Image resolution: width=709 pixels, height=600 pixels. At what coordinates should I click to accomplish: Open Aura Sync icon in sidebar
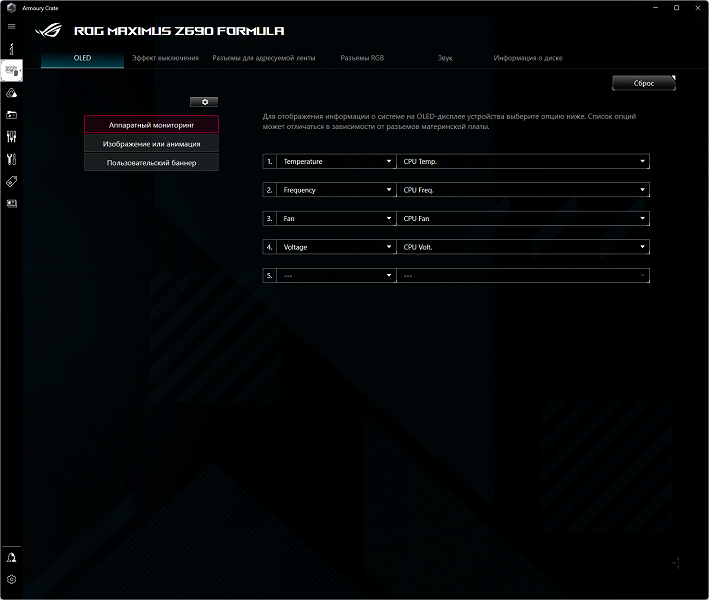(11, 93)
